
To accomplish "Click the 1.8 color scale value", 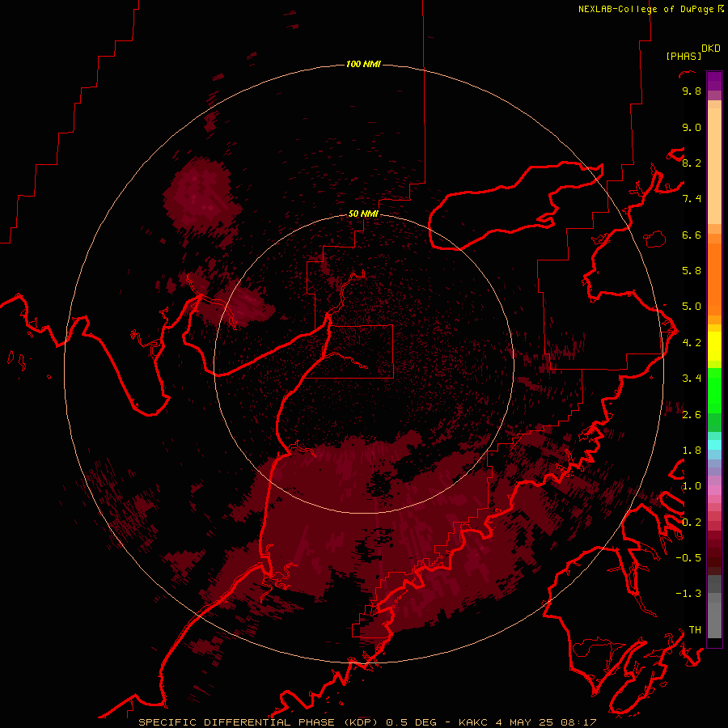I will 692,451.
